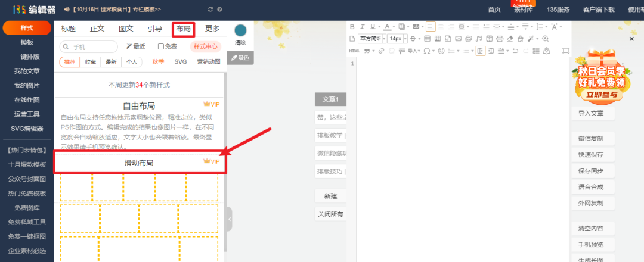Select the 最新 filter option
The image size is (644, 262).
point(111,62)
